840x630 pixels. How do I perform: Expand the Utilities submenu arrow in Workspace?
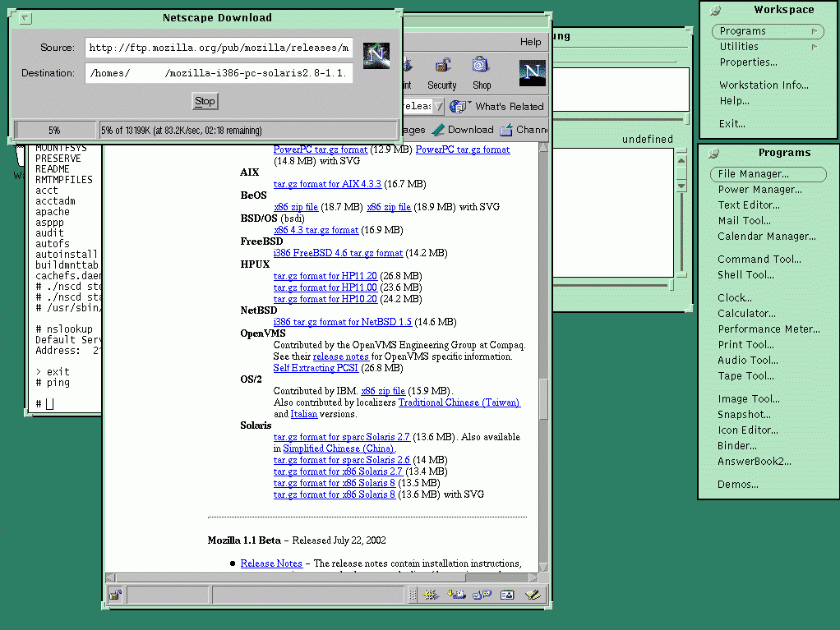coord(815,47)
